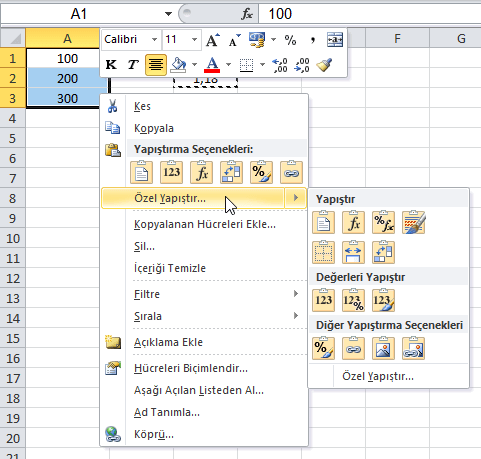Choose formatting icon under Diğer Yapıştırma Seçenekleri

coord(323,348)
